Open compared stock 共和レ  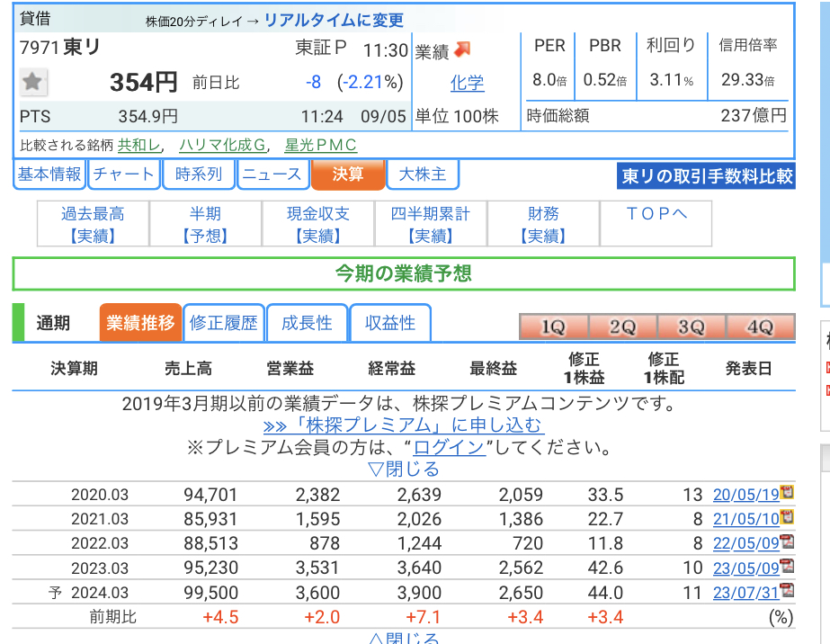[x=138, y=145]
